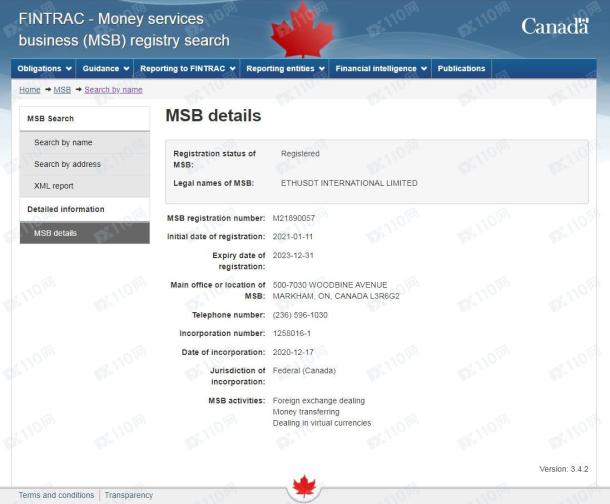Viewport: 610px width, 504px height.
Task: Click telephone number (236) 596-1030
Action: [x=300, y=315]
